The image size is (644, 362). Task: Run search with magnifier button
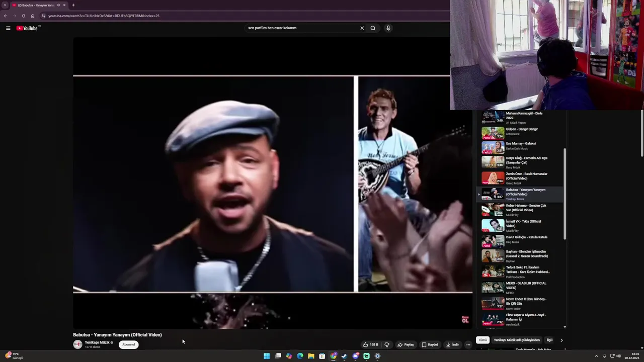pos(373,28)
